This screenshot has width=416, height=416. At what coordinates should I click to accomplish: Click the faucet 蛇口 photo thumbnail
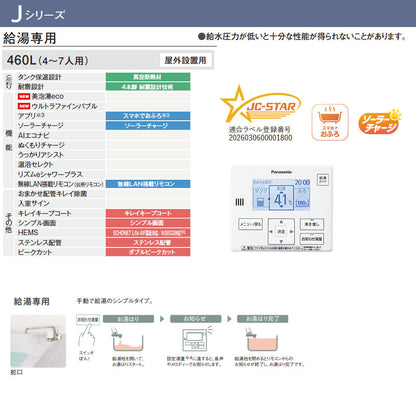[38, 341]
